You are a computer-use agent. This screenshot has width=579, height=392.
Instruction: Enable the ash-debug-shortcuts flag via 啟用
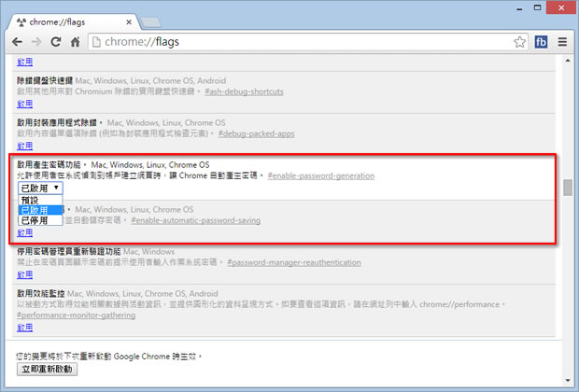click(x=24, y=104)
